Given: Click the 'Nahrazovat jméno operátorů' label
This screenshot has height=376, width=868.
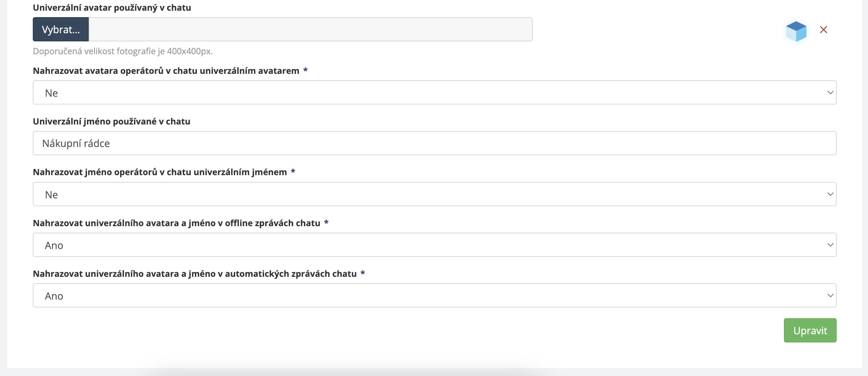Looking at the screenshot, I should coord(160,172).
